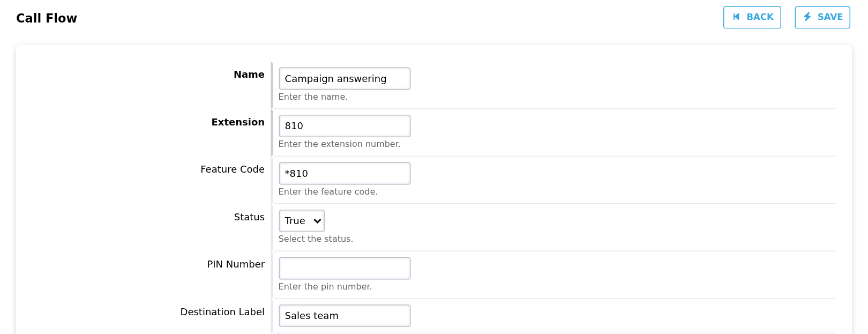Click the Call Flow page heading
Screen dimensions: 868x334
[x=47, y=18]
